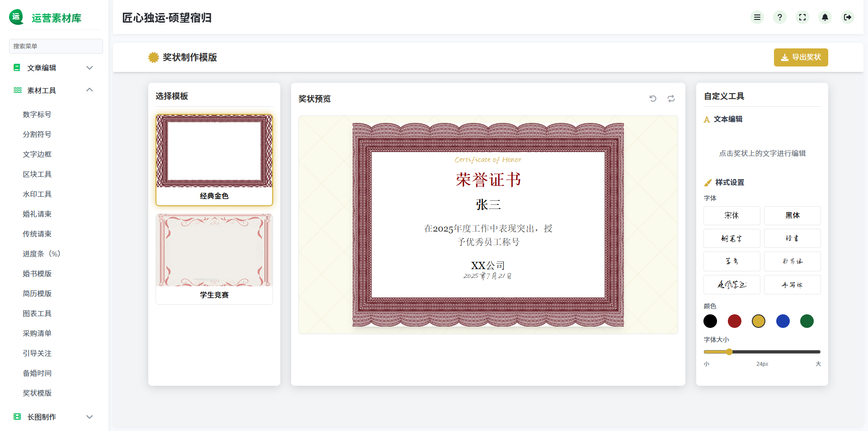Click the 导出奖状 export button

click(801, 57)
